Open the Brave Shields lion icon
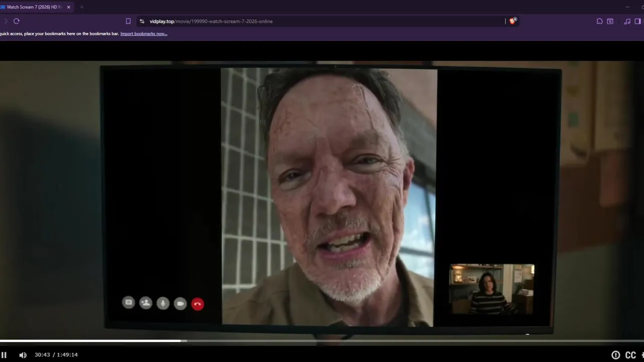644x362 pixels. (513, 21)
